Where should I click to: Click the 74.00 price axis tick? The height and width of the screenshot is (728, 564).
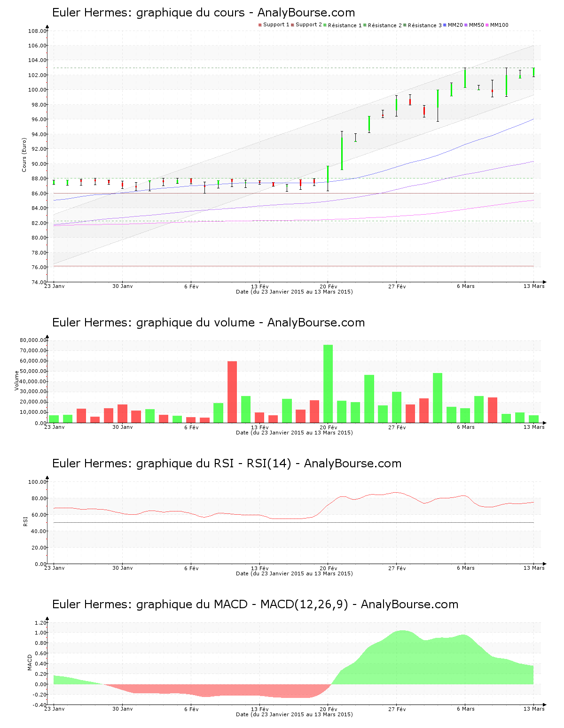pos(39,282)
